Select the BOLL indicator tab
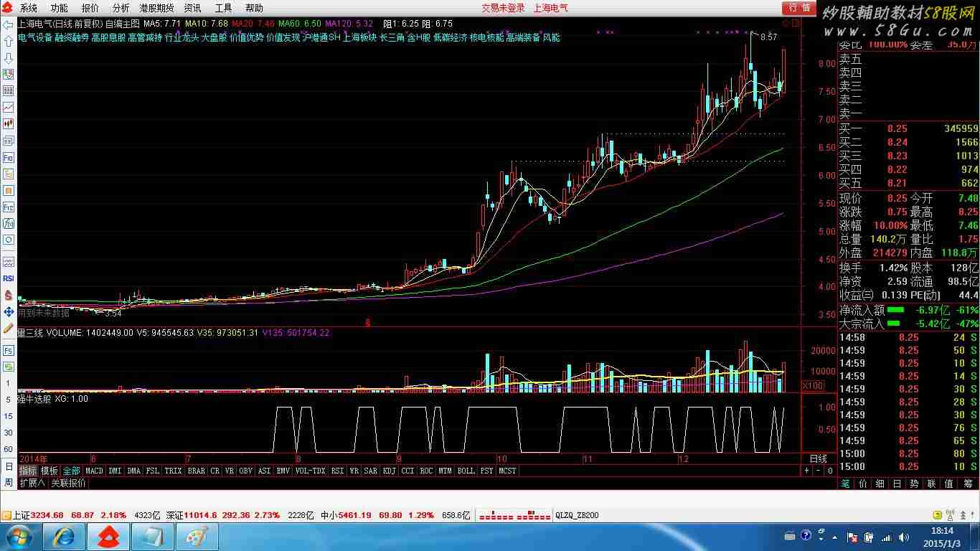The image size is (980, 551). [466, 471]
